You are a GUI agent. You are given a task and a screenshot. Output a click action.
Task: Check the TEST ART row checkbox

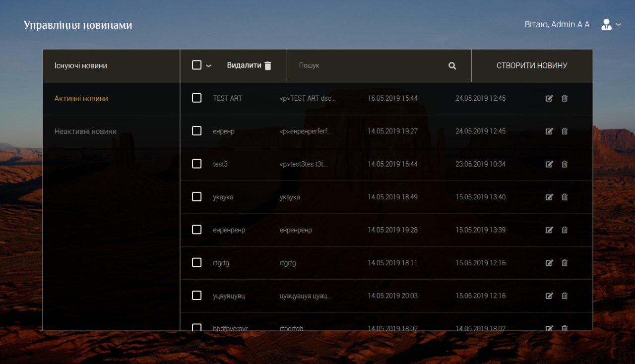(x=196, y=98)
